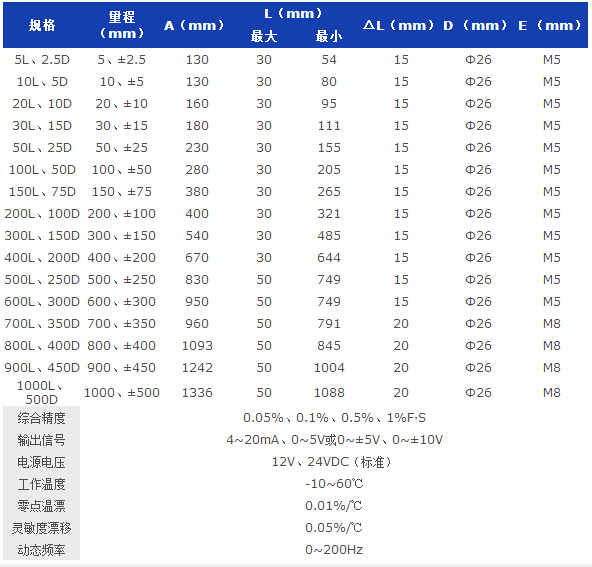Click the 1093 value in column A

(197, 345)
